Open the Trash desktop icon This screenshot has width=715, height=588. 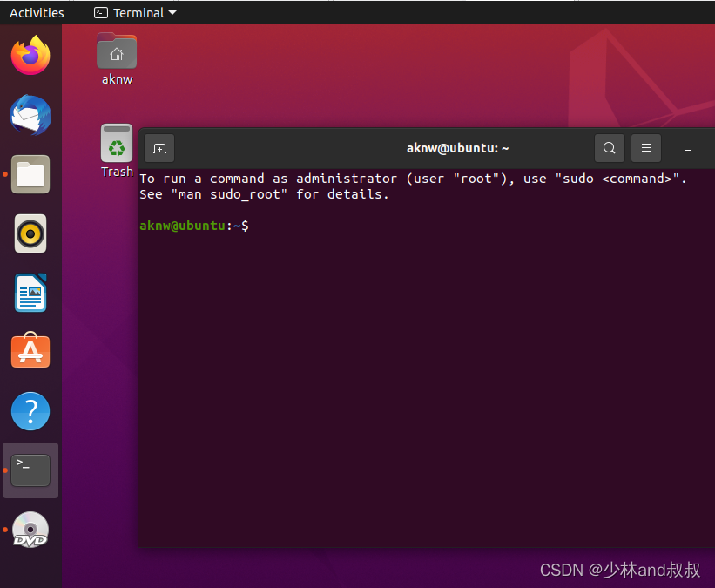117,151
